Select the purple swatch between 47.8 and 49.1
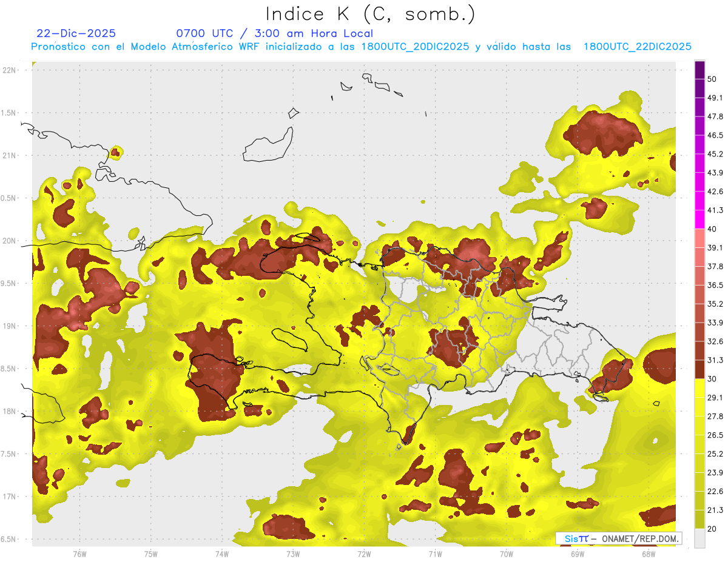Viewport: 728px width, 562px height. (x=699, y=107)
